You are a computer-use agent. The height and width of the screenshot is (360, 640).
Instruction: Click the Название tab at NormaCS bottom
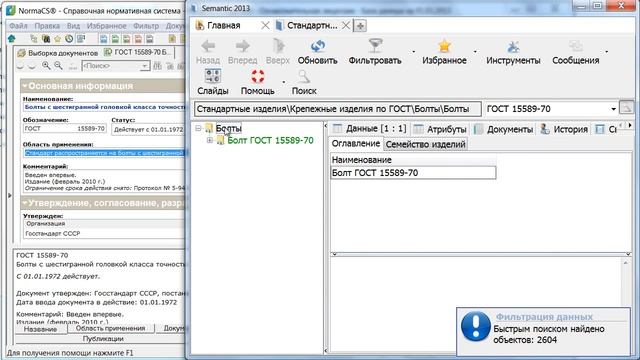(x=40, y=329)
